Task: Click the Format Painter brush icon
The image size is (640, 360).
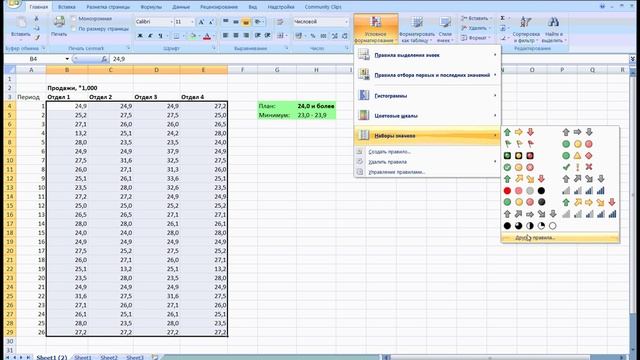Action: tap(36, 38)
